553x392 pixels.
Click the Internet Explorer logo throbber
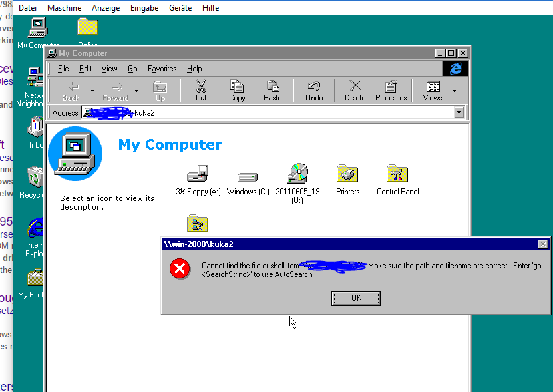[x=456, y=69]
